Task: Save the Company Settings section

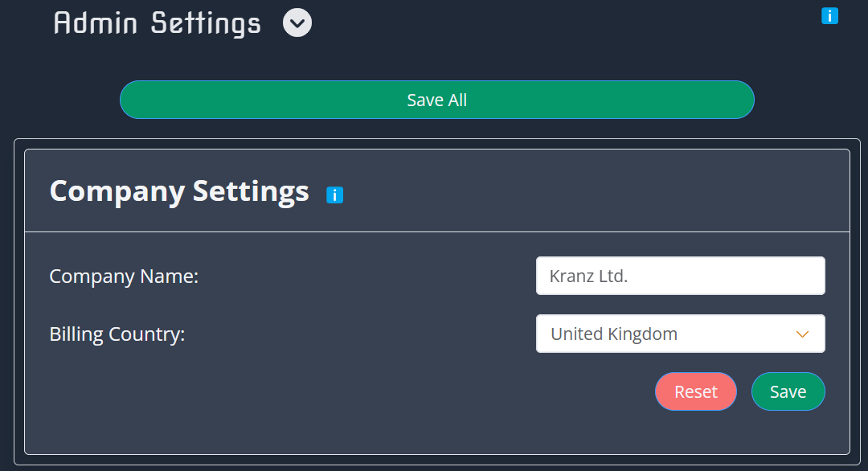Action: (x=788, y=391)
